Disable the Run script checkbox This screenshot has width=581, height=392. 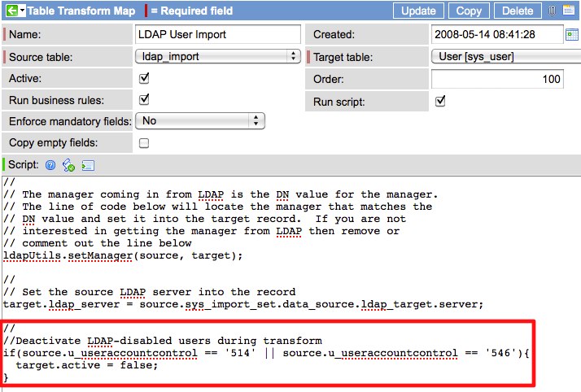tap(440, 102)
